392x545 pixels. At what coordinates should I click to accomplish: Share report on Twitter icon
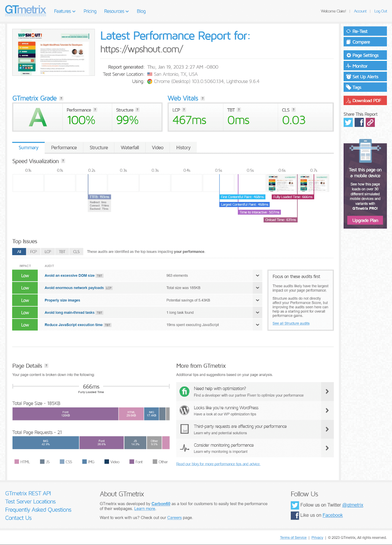tap(348, 122)
